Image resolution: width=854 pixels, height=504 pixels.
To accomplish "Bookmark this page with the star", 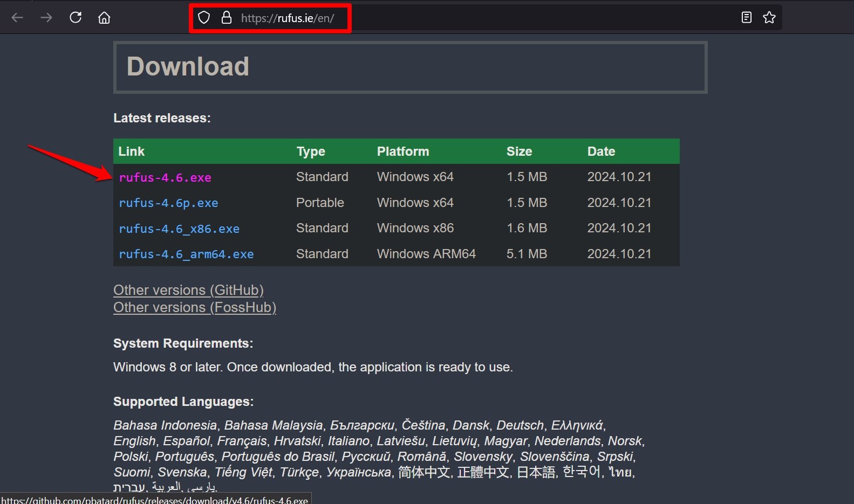I will click(x=769, y=18).
